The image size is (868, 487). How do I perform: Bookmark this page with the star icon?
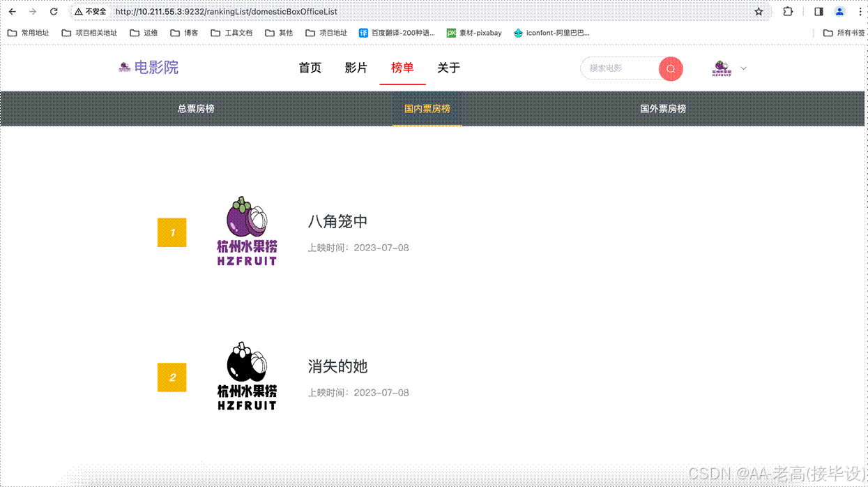[x=759, y=11]
